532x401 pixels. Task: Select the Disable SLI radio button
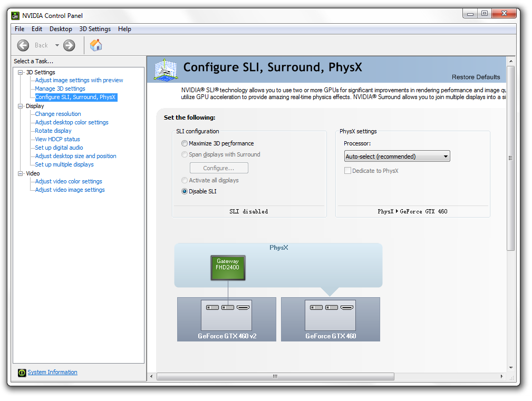click(185, 191)
